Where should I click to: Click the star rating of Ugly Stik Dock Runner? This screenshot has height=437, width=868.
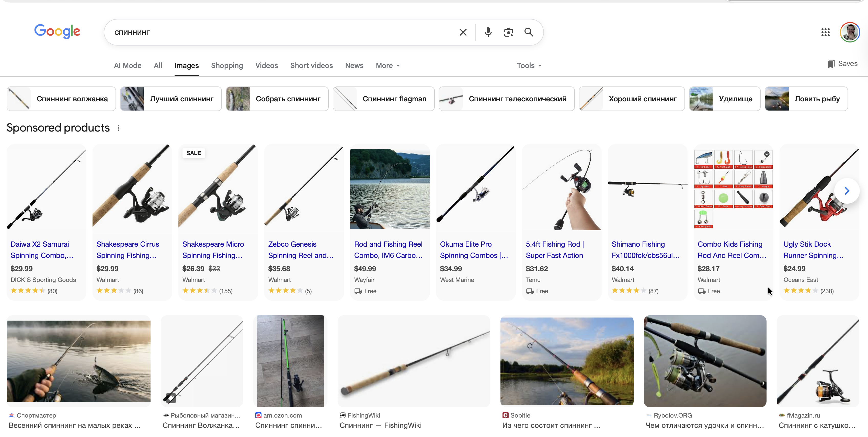click(801, 291)
